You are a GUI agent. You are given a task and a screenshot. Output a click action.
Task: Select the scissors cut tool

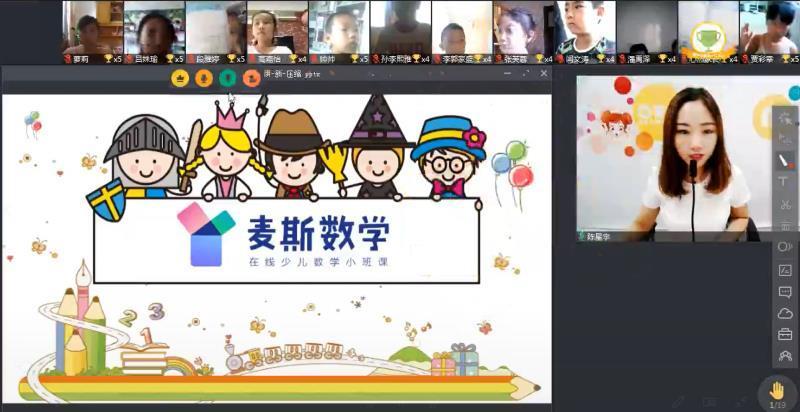(x=785, y=204)
